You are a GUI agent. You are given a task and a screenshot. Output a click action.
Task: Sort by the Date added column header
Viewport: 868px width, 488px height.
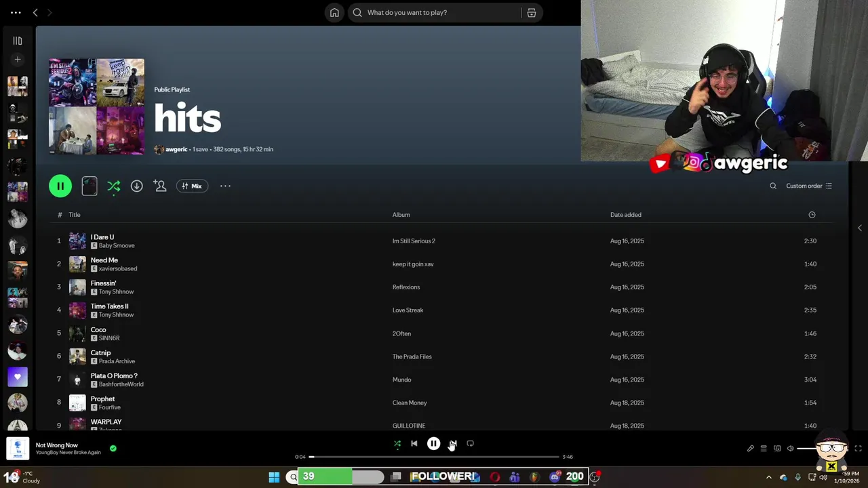click(x=625, y=215)
